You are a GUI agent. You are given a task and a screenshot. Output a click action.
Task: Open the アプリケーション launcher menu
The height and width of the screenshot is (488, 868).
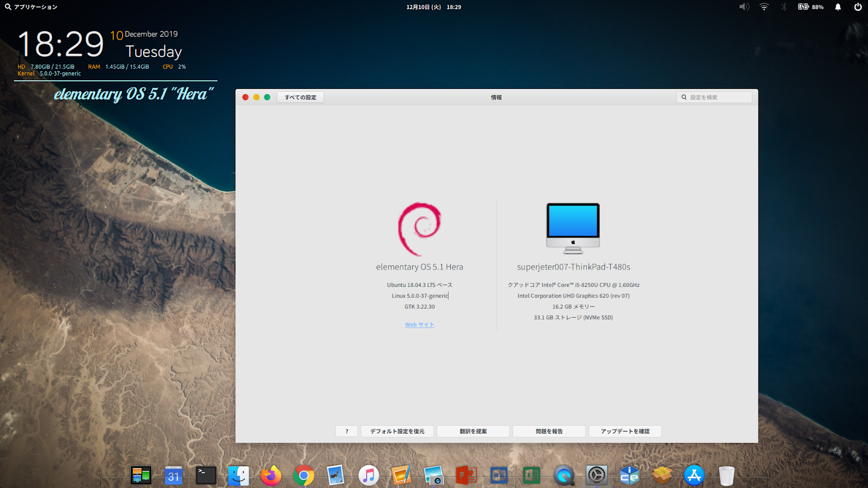pyautogui.click(x=31, y=7)
